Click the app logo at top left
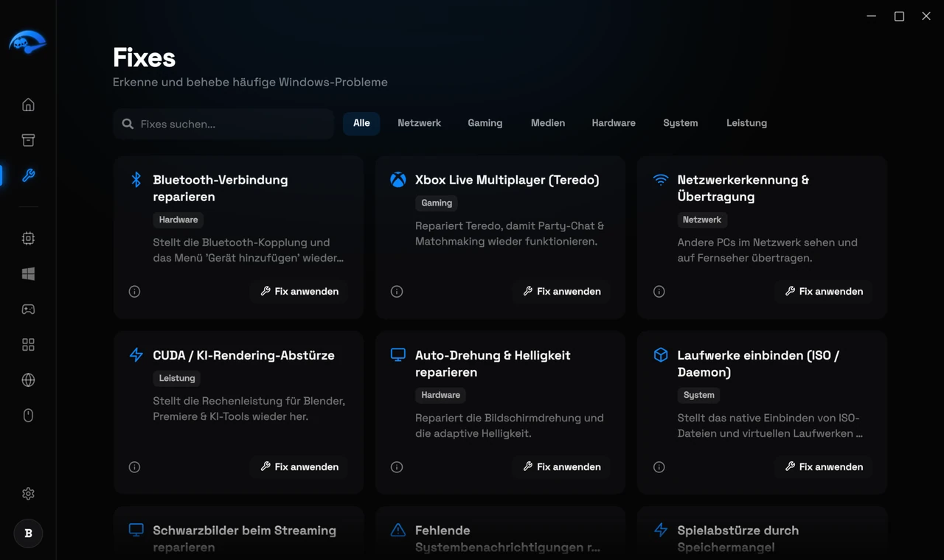 (x=28, y=43)
